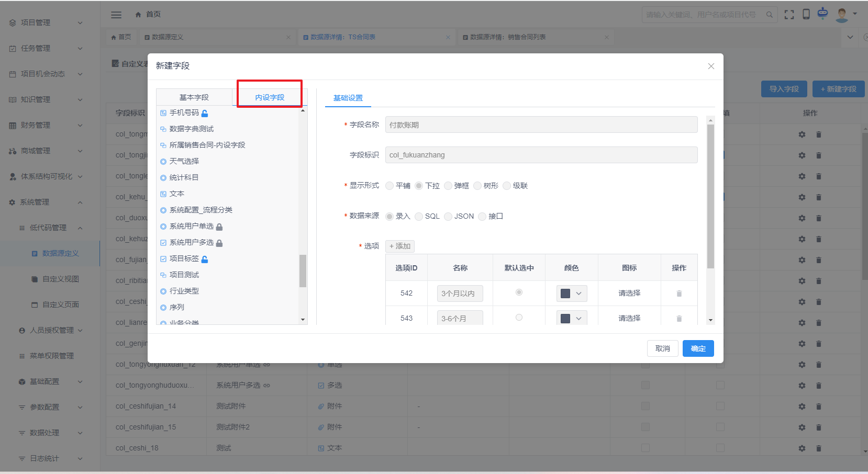
Task: Set option 543 as default selected
Action: click(519, 317)
